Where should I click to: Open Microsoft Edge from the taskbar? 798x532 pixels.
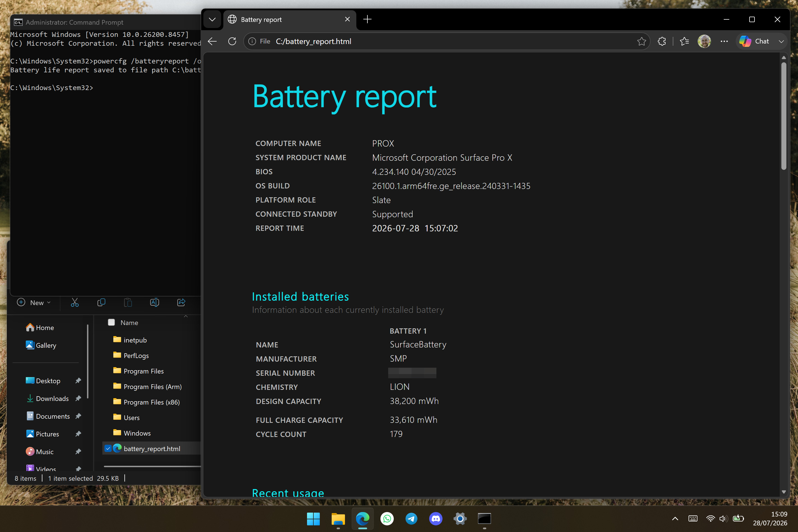362,519
